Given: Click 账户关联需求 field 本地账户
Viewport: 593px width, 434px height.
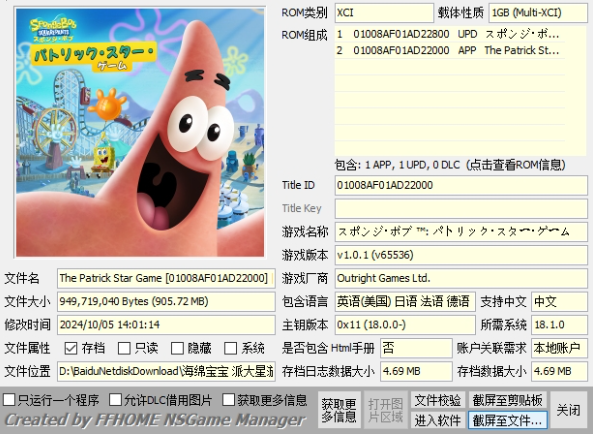Looking at the screenshot, I should coord(559,348).
